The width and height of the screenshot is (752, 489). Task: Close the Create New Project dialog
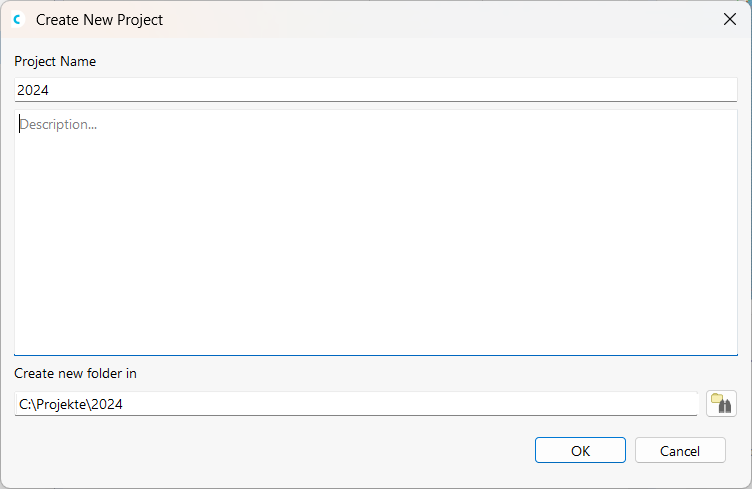pos(730,19)
